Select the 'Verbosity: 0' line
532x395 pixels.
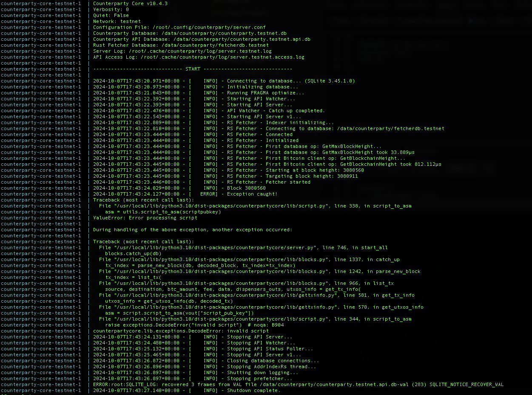[x=111, y=9]
